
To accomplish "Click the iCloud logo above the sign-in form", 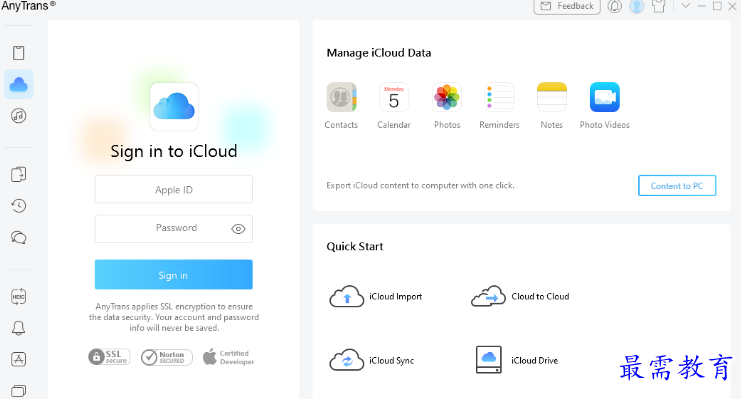I will coord(174,106).
